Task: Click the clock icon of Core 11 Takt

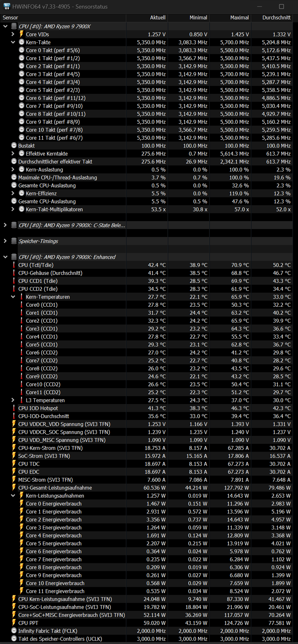Action: 22,137
